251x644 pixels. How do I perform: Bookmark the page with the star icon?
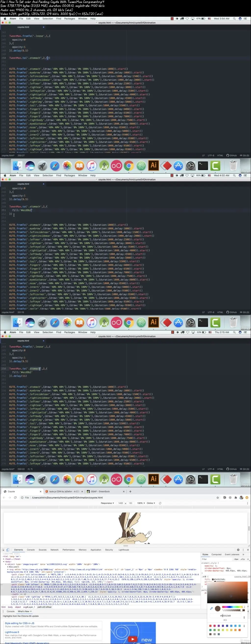point(217,497)
